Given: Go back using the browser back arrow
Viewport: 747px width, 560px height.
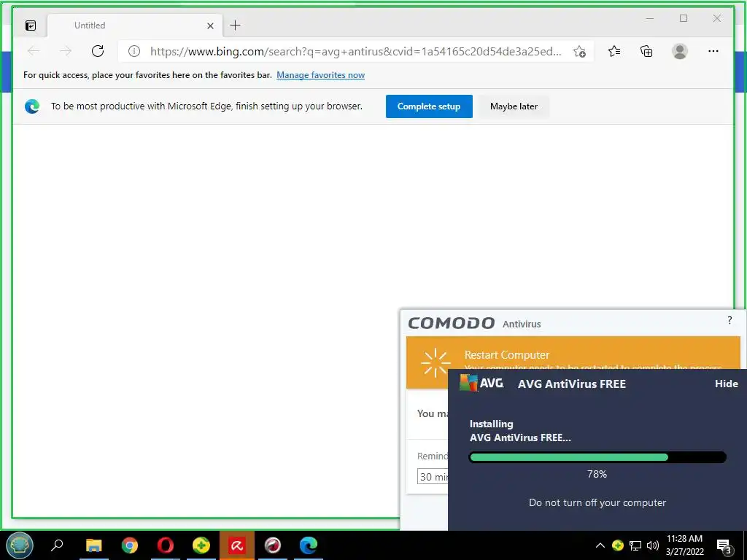Looking at the screenshot, I should (34, 51).
